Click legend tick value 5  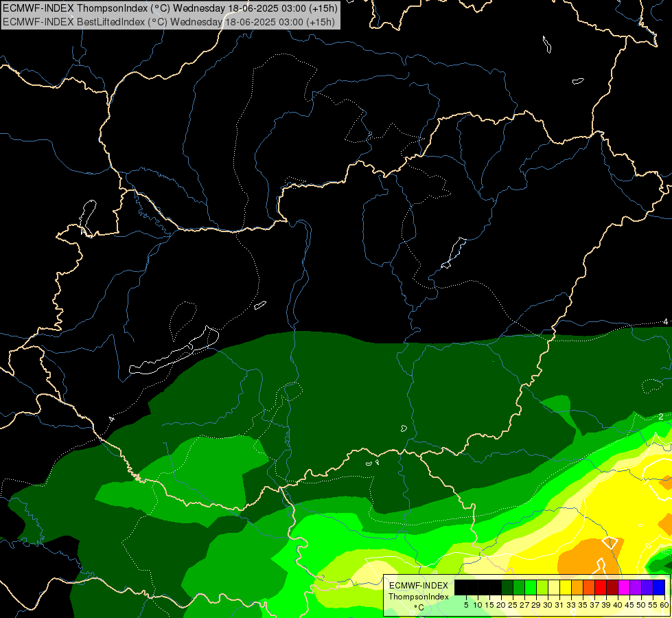(466, 605)
